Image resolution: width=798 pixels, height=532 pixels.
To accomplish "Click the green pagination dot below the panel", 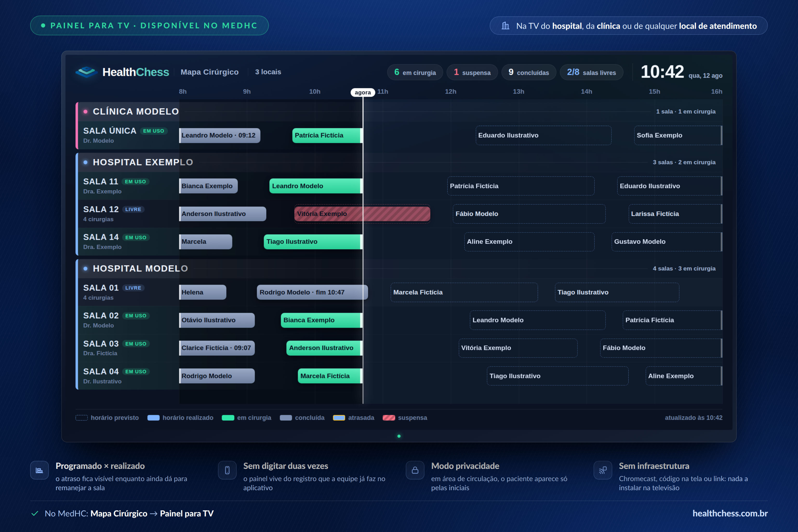I will click(399, 436).
